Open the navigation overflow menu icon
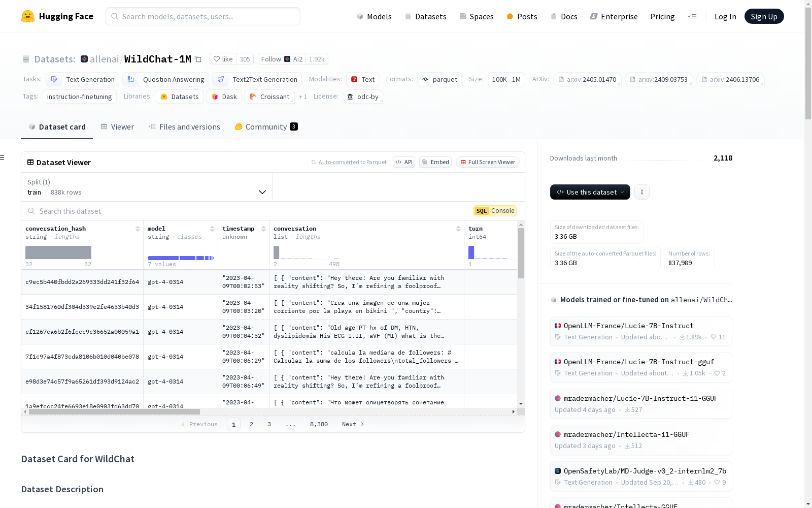The height and width of the screenshot is (508, 812). click(692, 16)
